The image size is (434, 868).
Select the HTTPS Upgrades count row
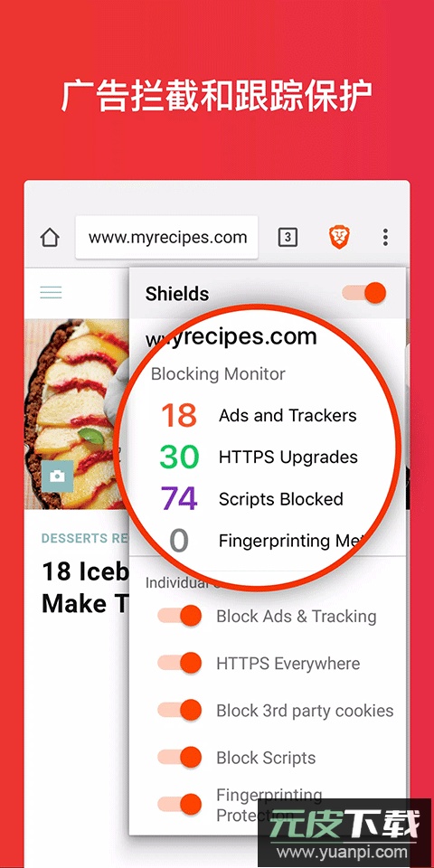[x=259, y=458]
